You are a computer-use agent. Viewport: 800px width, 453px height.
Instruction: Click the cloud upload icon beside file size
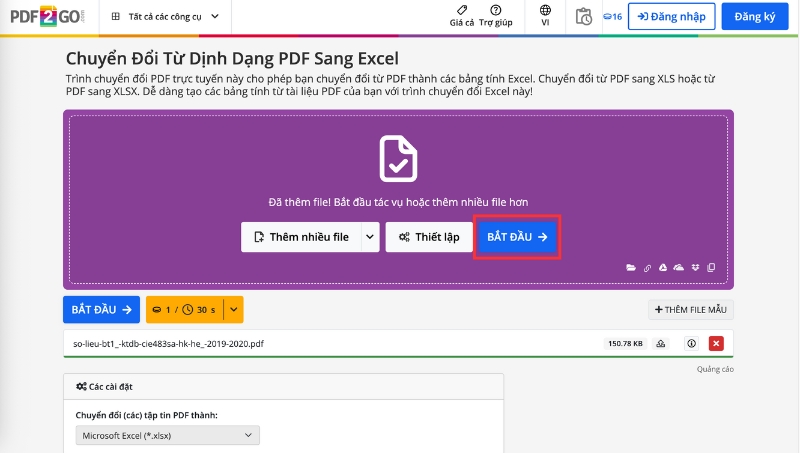(661, 343)
